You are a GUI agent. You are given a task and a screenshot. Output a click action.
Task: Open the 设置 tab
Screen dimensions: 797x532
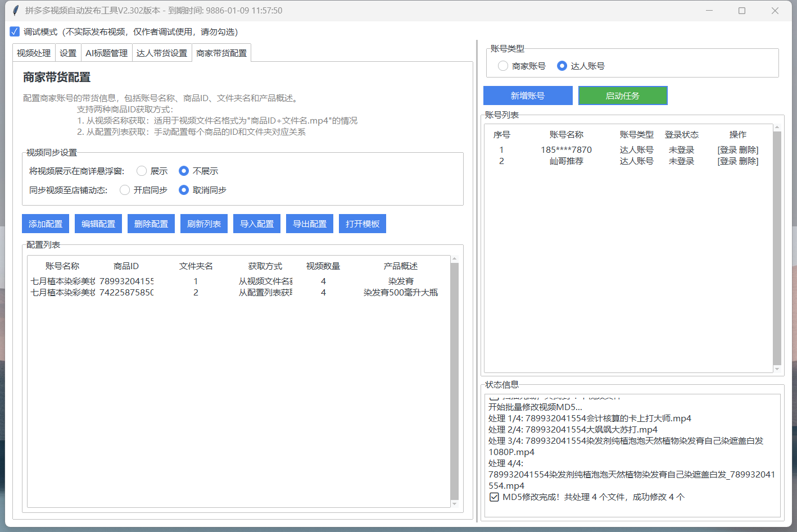pyautogui.click(x=68, y=53)
